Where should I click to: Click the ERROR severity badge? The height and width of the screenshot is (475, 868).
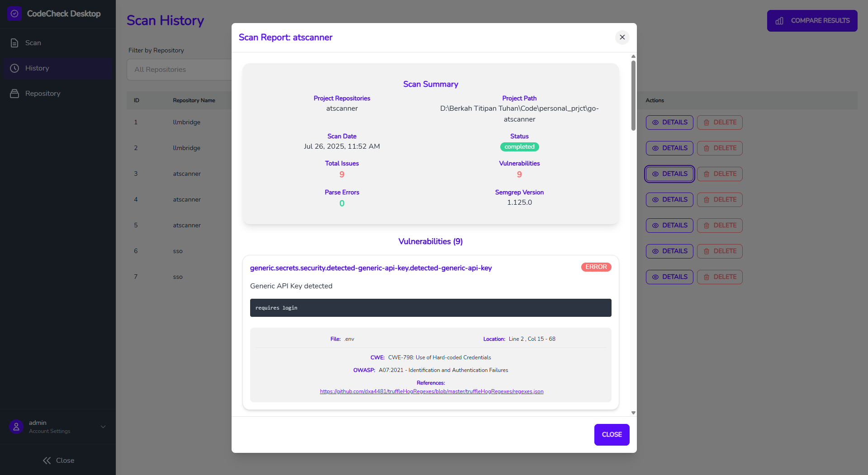[x=596, y=267]
